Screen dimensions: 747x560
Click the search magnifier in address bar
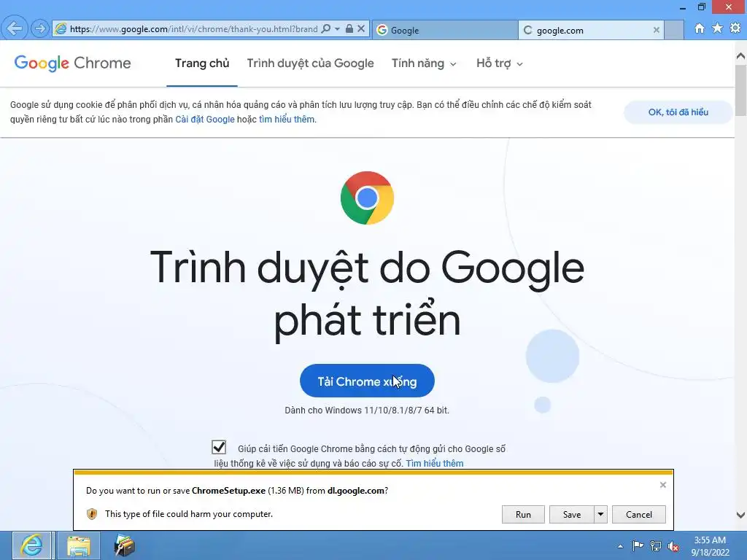pyautogui.click(x=326, y=29)
